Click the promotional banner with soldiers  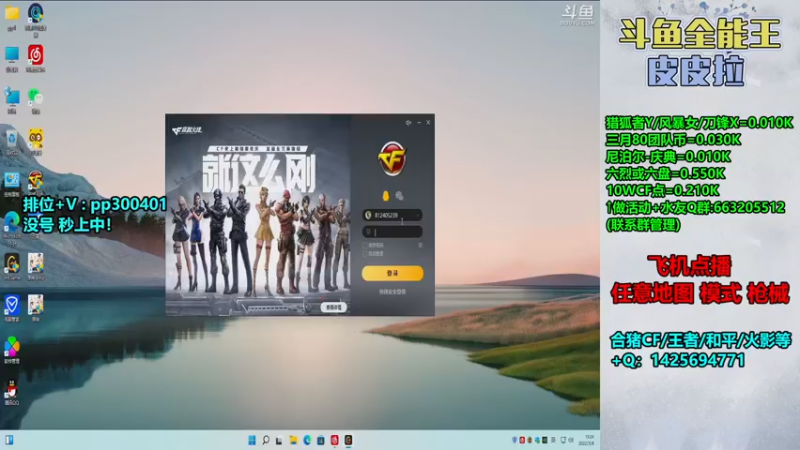258,214
